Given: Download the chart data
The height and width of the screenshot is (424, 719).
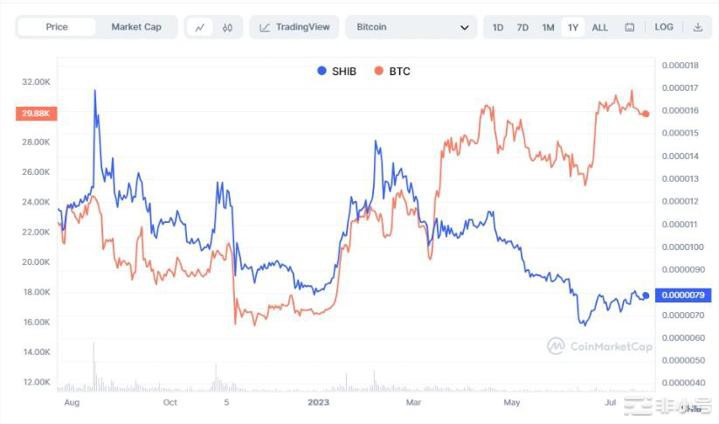Looking at the screenshot, I should (x=697, y=27).
